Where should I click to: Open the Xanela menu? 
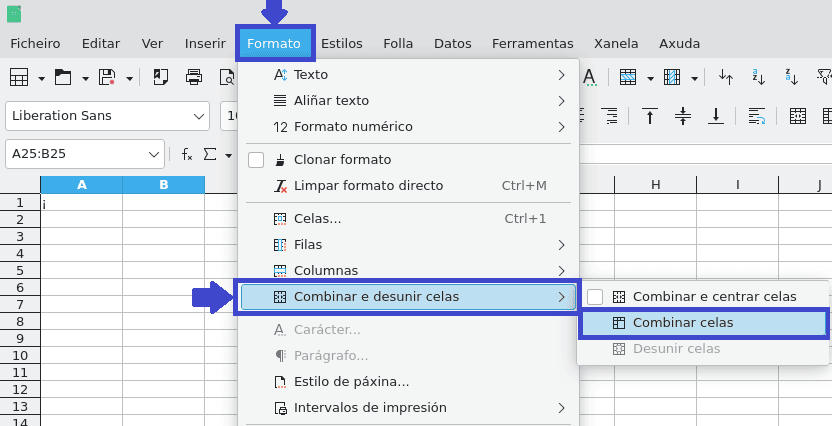(x=616, y=44)
